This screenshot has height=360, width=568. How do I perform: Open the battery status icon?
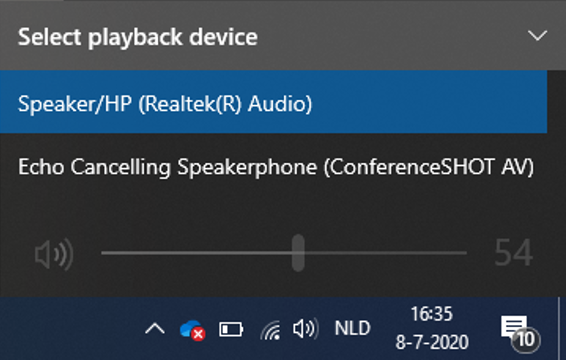tap(231, 330)
